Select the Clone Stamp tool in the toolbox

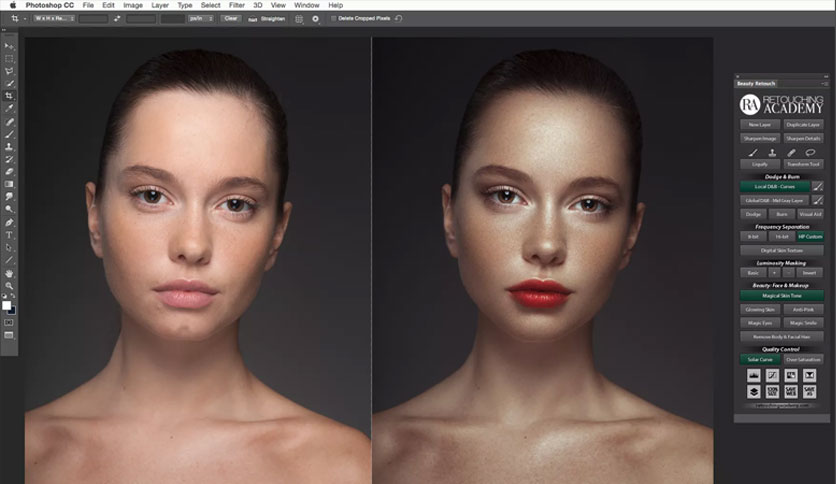pyautogui.click(x=9, y=147)
